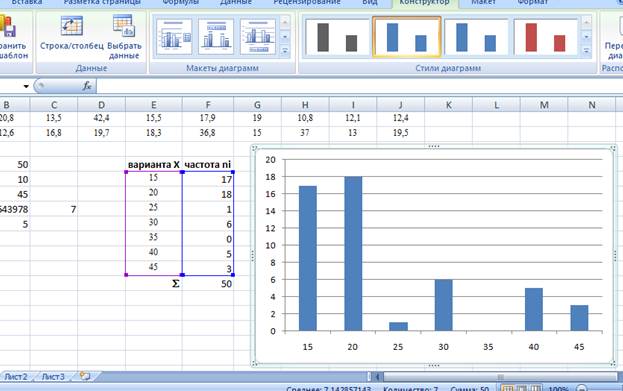Screen dimensions: 623x391
Task: Switch to Normal view in status bar
Action: coord(508,388)
